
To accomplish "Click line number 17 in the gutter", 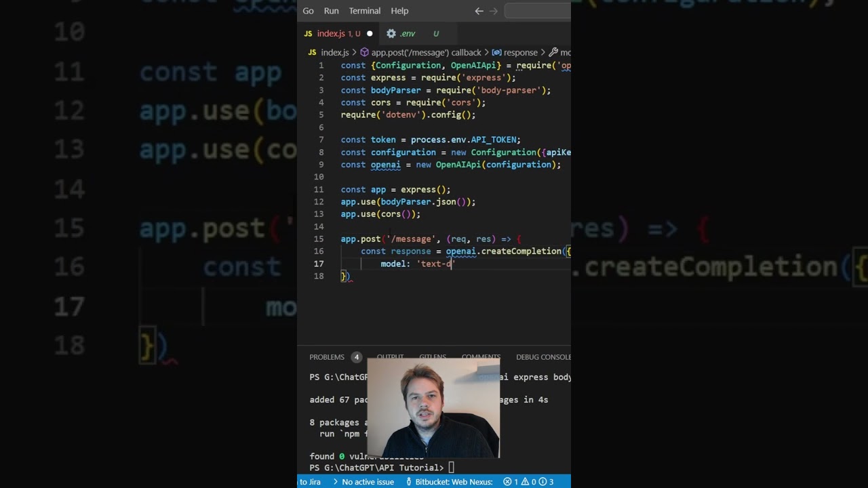I will coord(319,264).
